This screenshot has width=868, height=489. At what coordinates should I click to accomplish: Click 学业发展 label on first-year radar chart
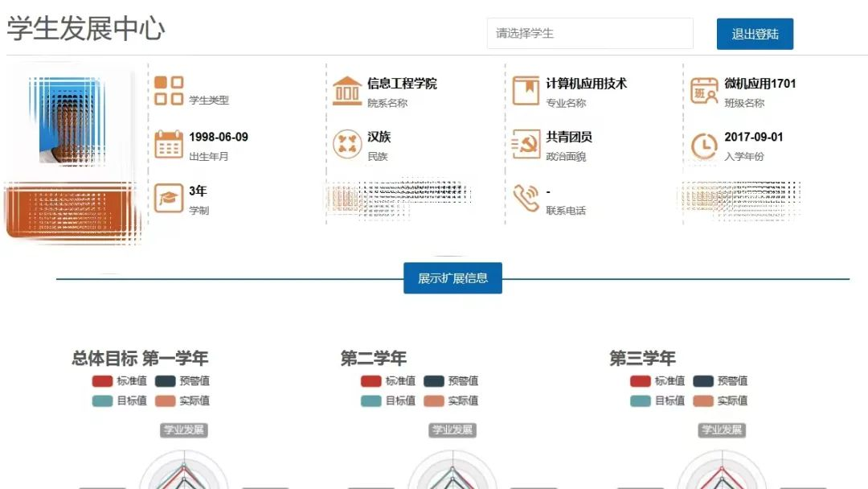[184, 430]
